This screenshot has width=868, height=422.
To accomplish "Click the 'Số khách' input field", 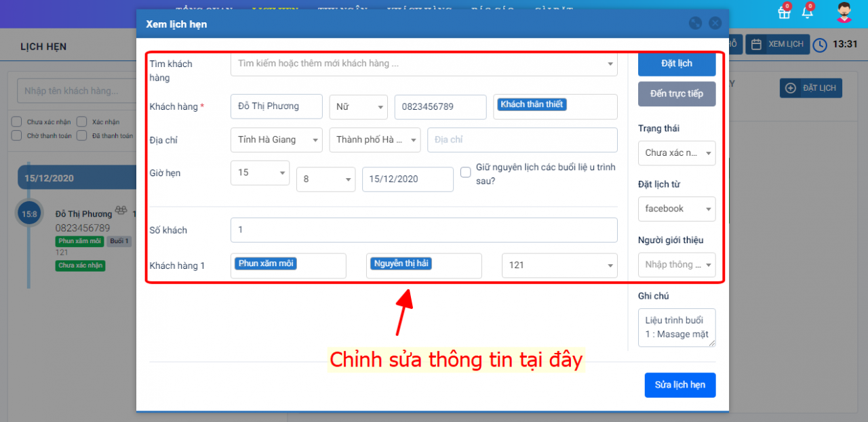I will [x=424, y=230].
